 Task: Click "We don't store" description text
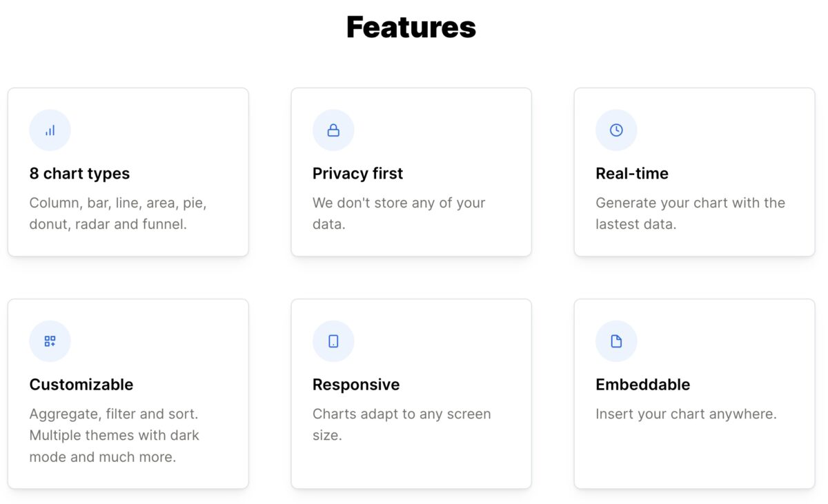pyautogui.click(x=399, y=203)
